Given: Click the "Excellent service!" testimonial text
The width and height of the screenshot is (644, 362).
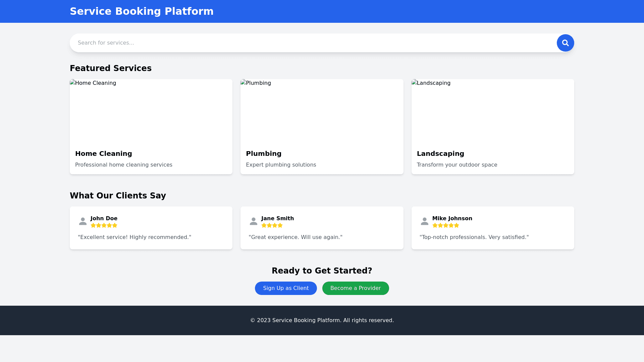Looking at the screenshot, I should [x=135, y=237].
